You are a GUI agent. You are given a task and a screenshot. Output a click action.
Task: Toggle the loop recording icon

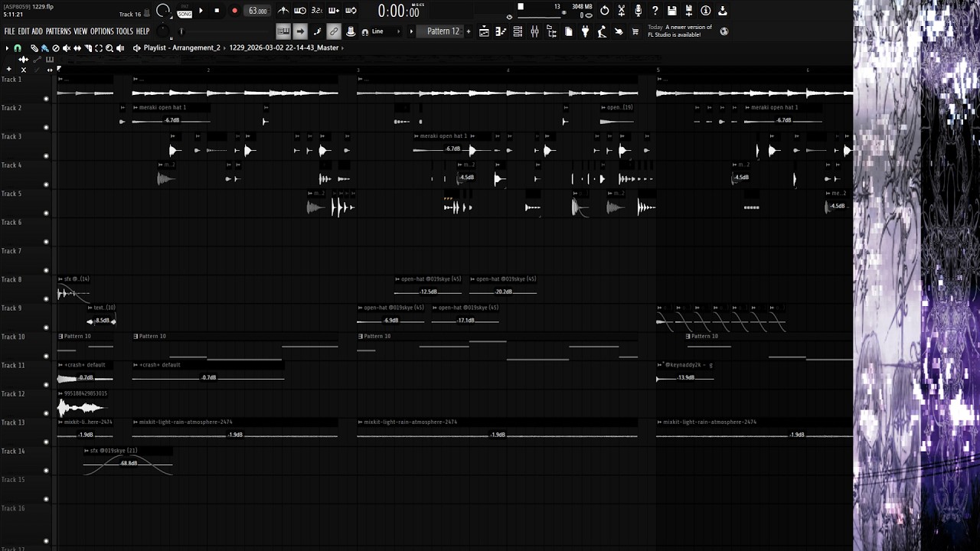[351, 11]
